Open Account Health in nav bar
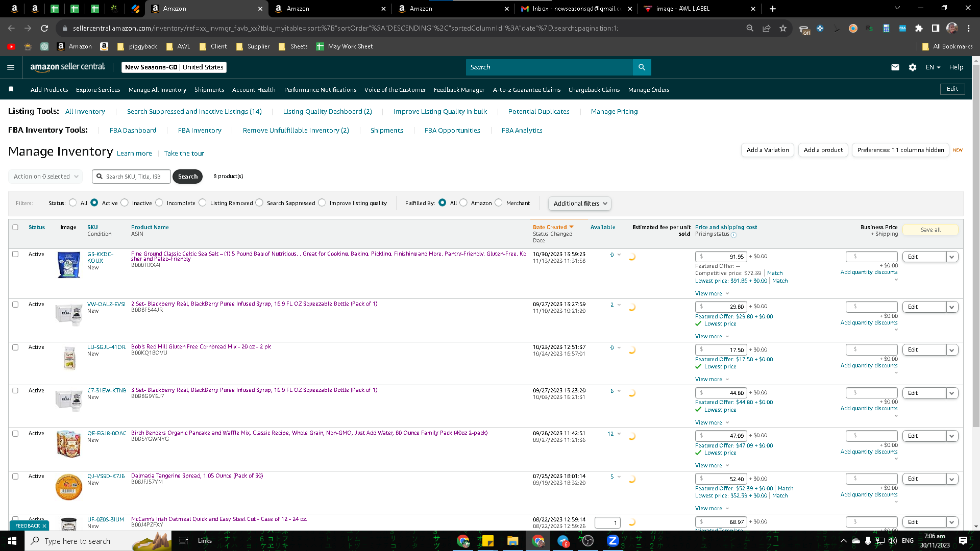 [x=254, y=90]
